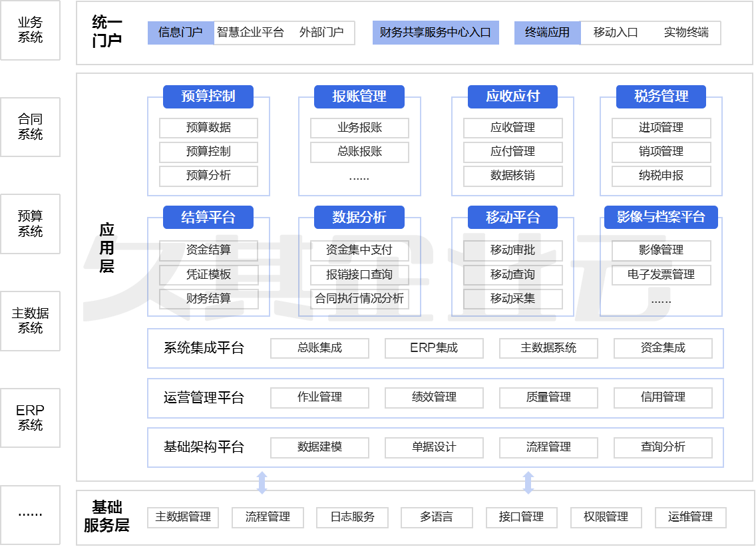Select the 合同系统 box in the left sidebar
The image size is (756, 553).
pos(31,127)
